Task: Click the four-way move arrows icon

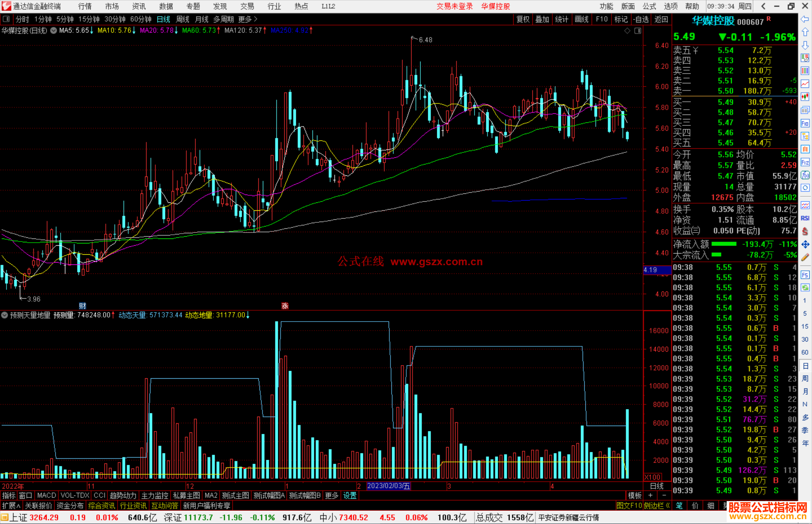Action: 805,245
